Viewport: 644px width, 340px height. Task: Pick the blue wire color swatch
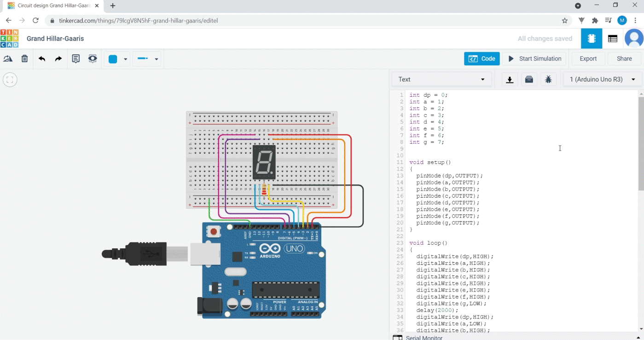pyautogui.click(x=113, y=59)
